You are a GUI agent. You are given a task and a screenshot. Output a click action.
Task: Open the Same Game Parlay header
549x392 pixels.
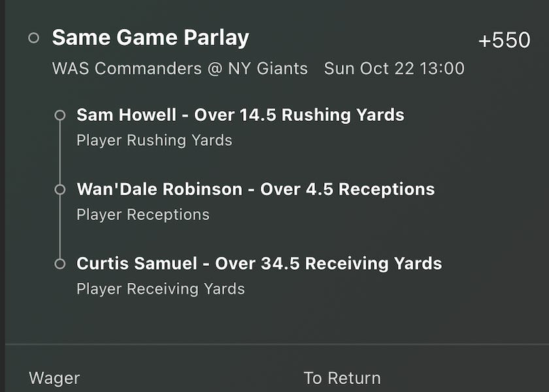pyautogui.click(x=150, y=37)
